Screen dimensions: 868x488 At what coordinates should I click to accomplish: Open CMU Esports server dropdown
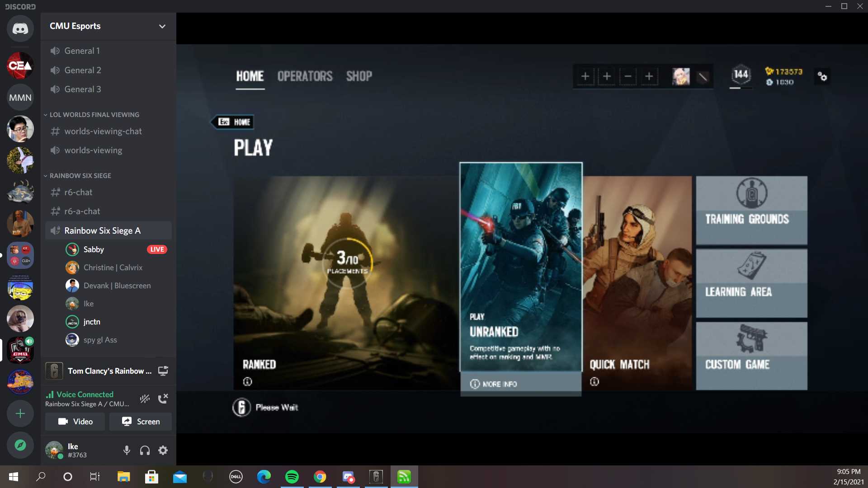[162, 26]
